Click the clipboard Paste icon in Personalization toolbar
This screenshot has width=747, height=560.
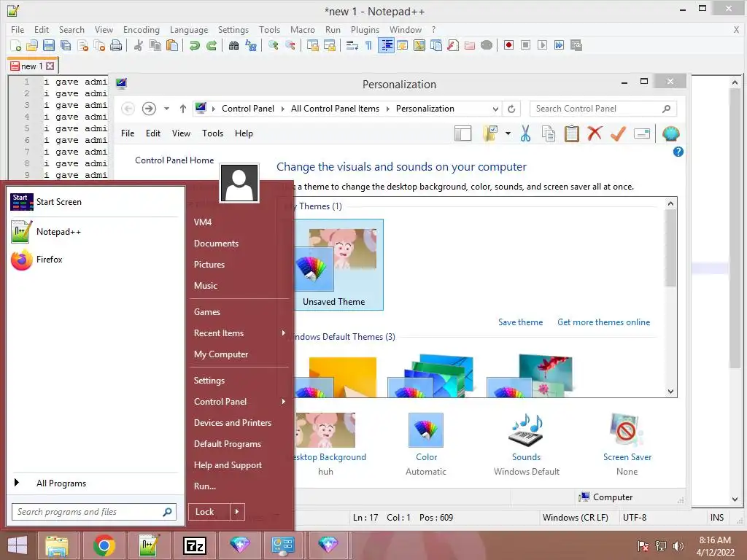click(572, 134)
